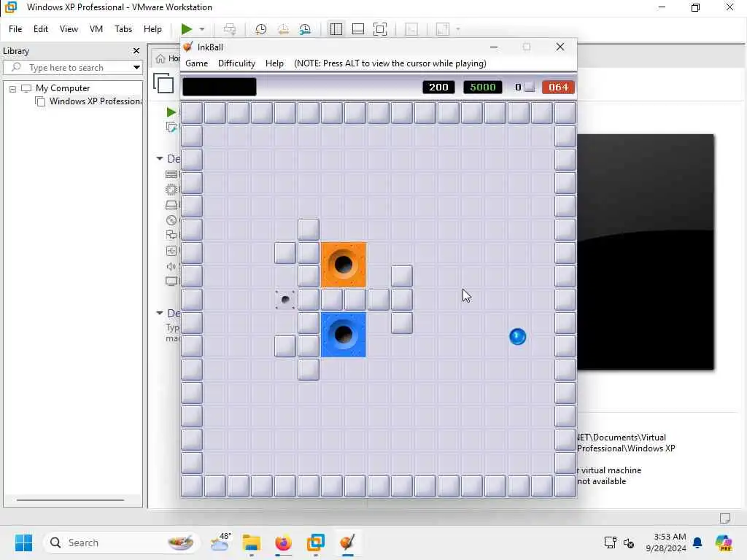Close the Library panel
The width and height of the screenshot is (747, 560).
point(136,50)
